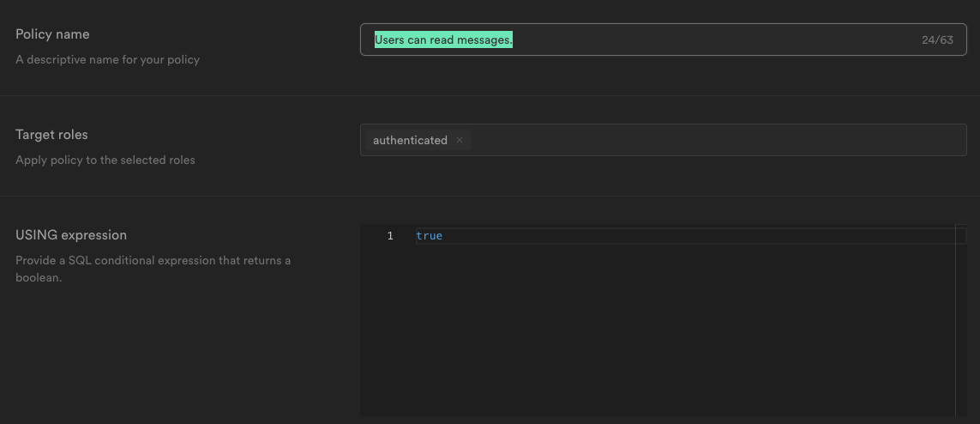Click empty area below line 1 in editor

pyautogui.click(x=684, y=329)
